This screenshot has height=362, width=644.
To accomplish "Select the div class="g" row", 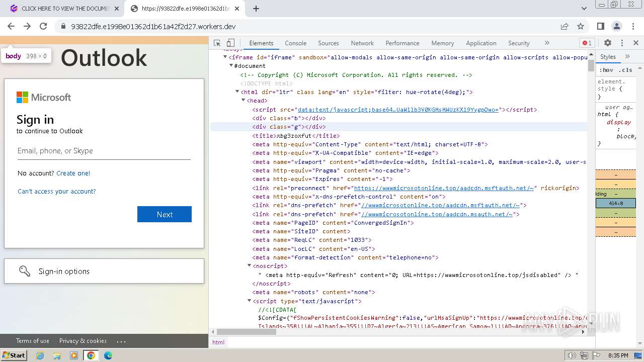I will [398, 127].
